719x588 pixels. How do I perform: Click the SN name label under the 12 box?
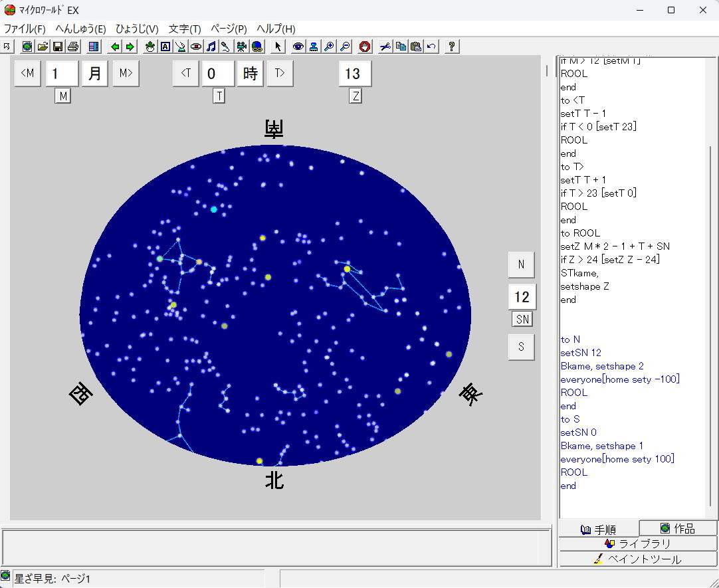522,320
